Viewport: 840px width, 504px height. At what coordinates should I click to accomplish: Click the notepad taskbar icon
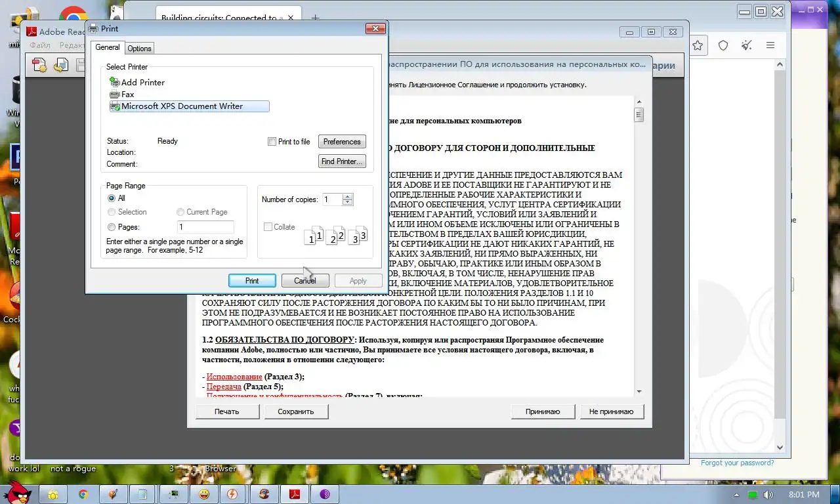(x=142, y=494)
